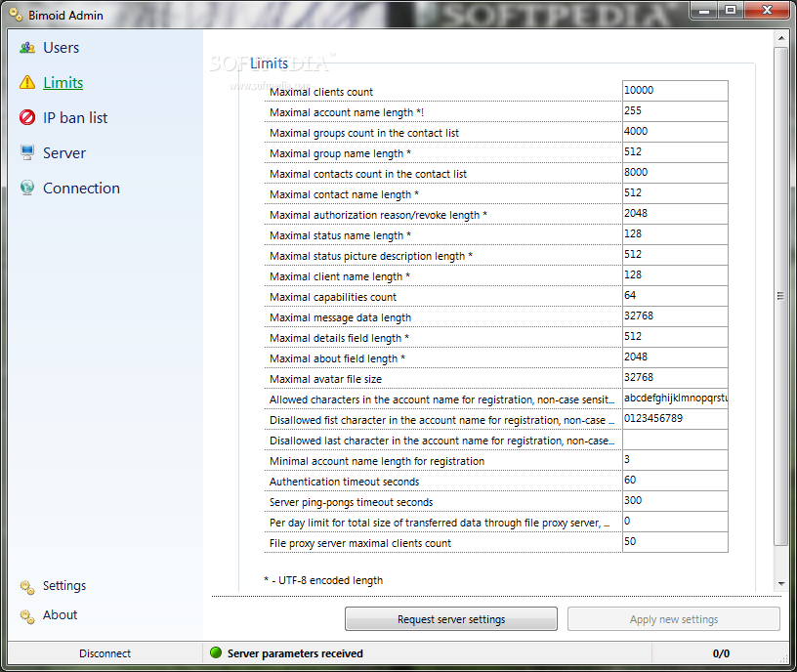Image resolution: width=797 pixels, height=672 pixels.
Task: Edit Authentication timeout seconds value 60
Action: (675, 481)
